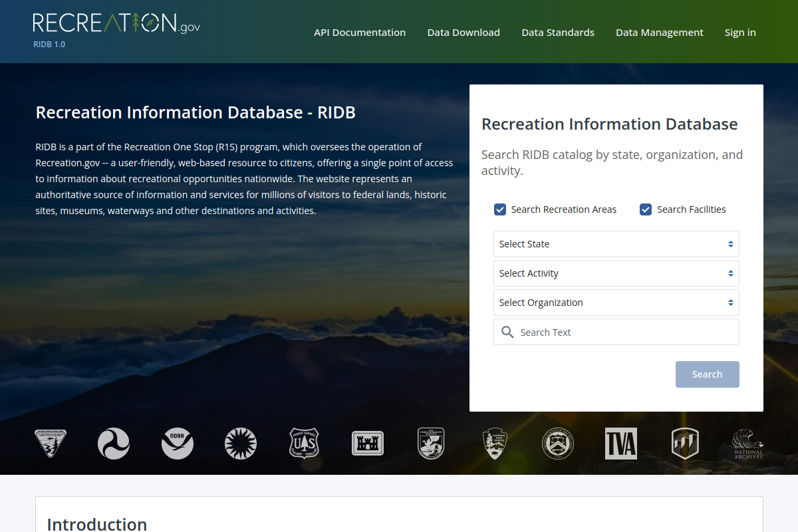Open the Select Activity dropdown
The width and height of the screenshot is (798, 532).
616,273
